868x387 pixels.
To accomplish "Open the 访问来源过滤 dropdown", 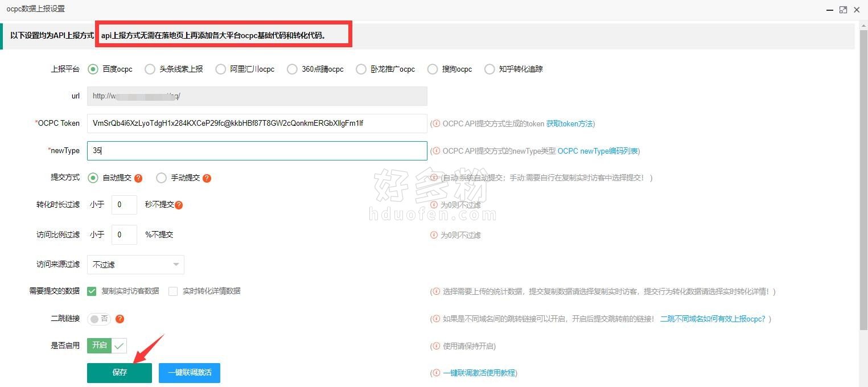I will point(135,265).
